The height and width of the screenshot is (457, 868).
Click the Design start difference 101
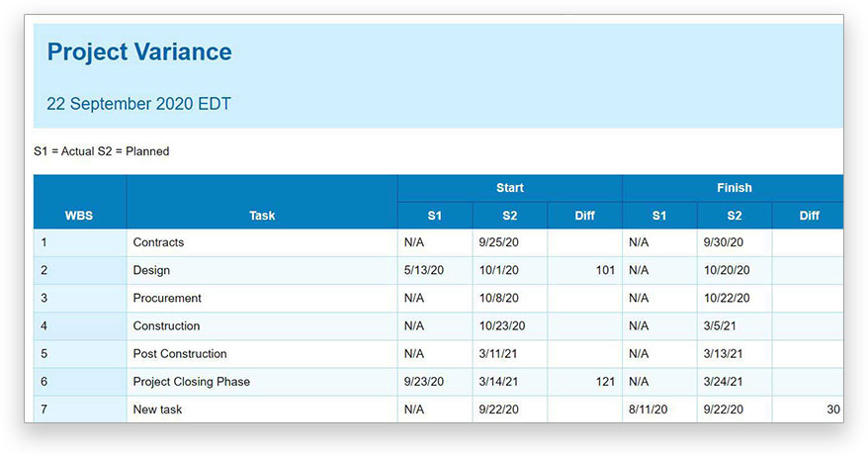[x=606, y=270]
